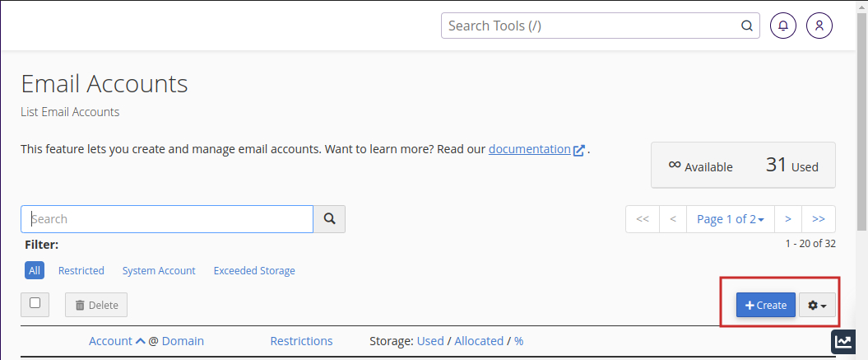The width and height of the screenshot is (868, 360).
Task: Jump to last page with >> button
Action: pyautogui.click(x=818, y=219)
